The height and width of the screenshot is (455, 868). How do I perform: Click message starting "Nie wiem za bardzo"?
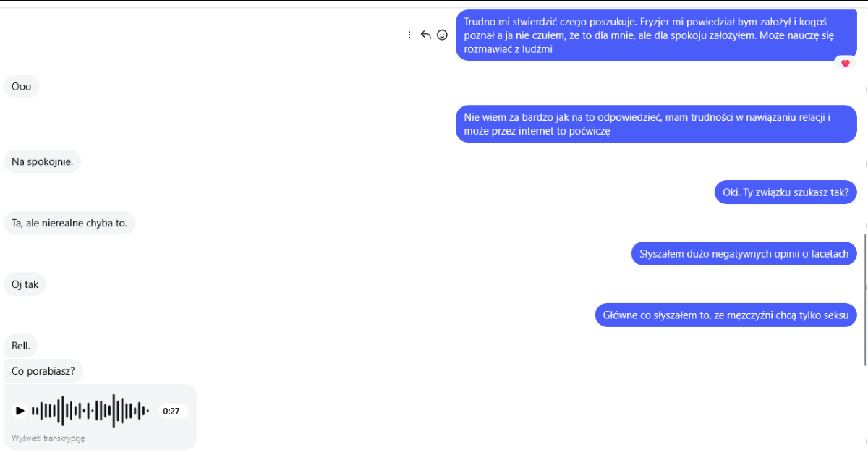[656, 124]
